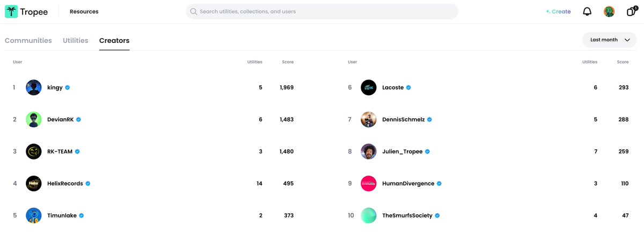
Task: Click DennisSchmelz's verified badge
Action: point(429,119)
